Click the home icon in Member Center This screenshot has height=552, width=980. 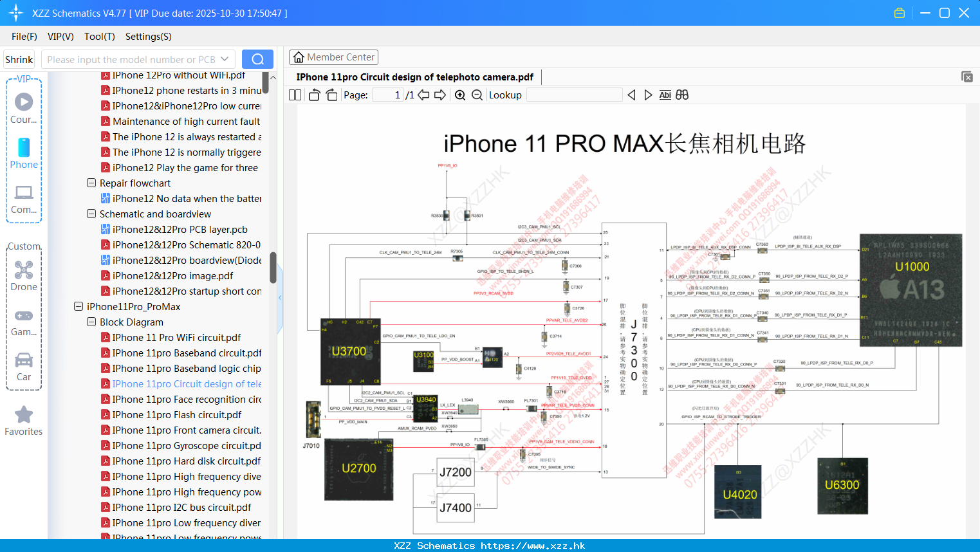[x=299, y=57]
